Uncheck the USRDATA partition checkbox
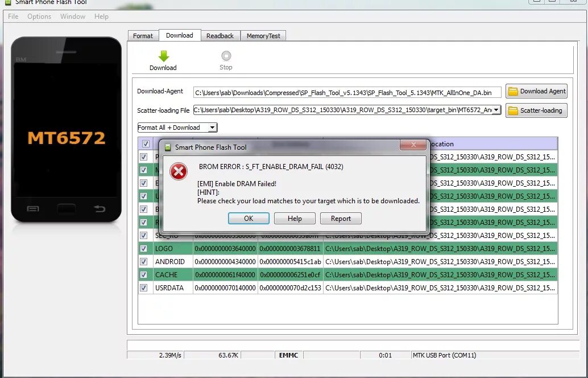The image size is (588, 378). [x=143, y=288]
